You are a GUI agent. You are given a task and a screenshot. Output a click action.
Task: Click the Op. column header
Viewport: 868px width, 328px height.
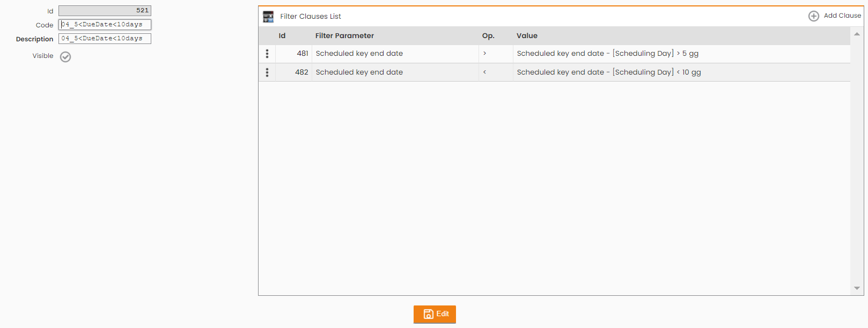click(488, 36)
